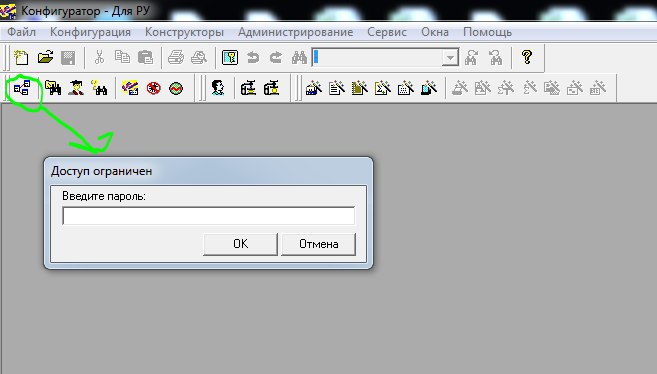Click the folder with binoculars icon
The height and width of the screenshot is (374, 657).
[53, 88]
